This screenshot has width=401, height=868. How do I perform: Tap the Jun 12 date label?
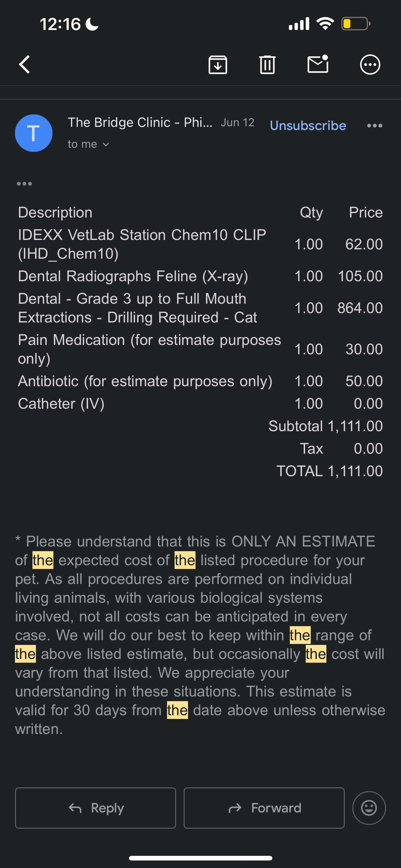pyautogui.click(x=237, y=122)
